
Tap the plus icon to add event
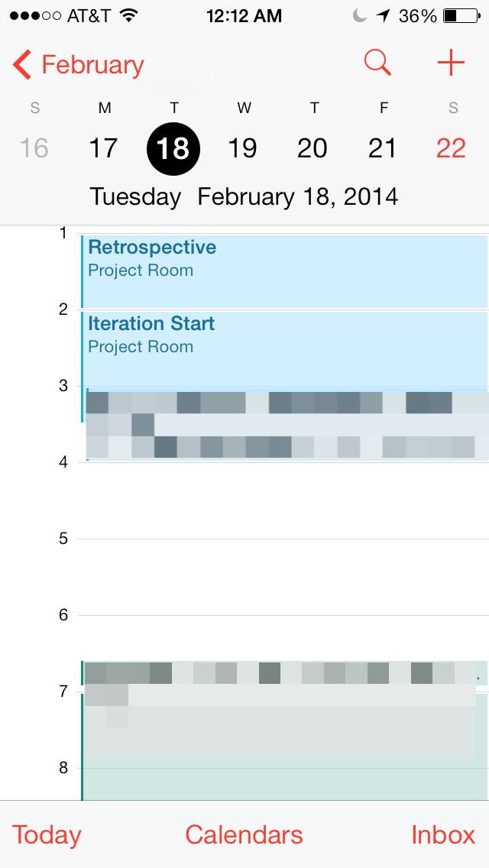click(x=451, y=63)
